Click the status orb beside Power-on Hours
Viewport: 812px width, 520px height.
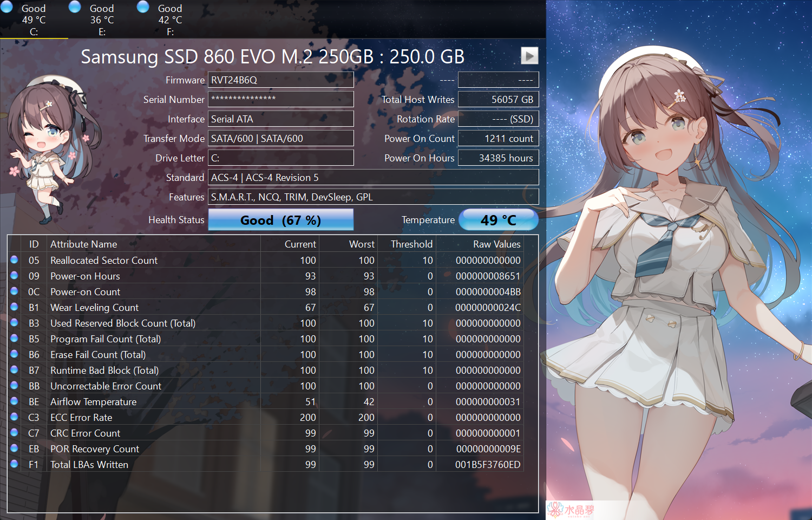tap(15, 275)
